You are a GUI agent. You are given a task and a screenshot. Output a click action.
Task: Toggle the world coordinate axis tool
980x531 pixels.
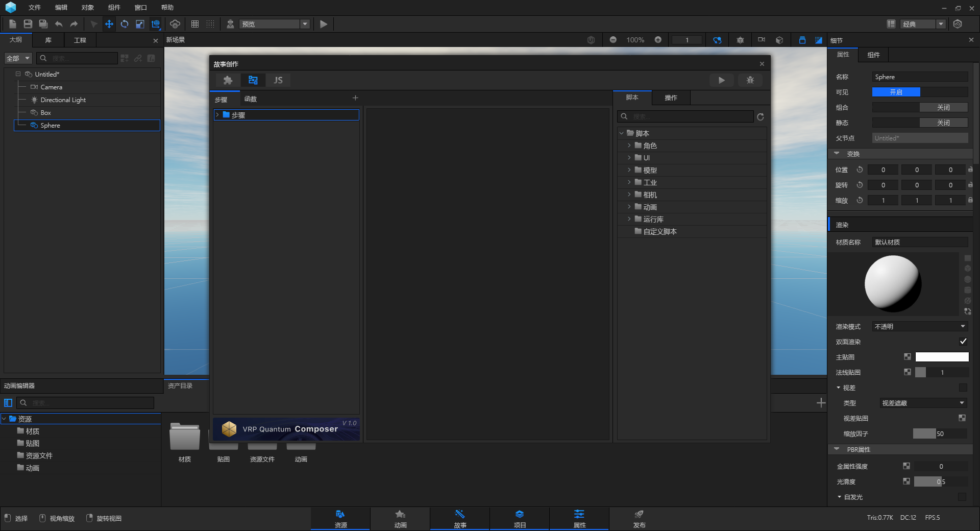click(x=156, y=24)
